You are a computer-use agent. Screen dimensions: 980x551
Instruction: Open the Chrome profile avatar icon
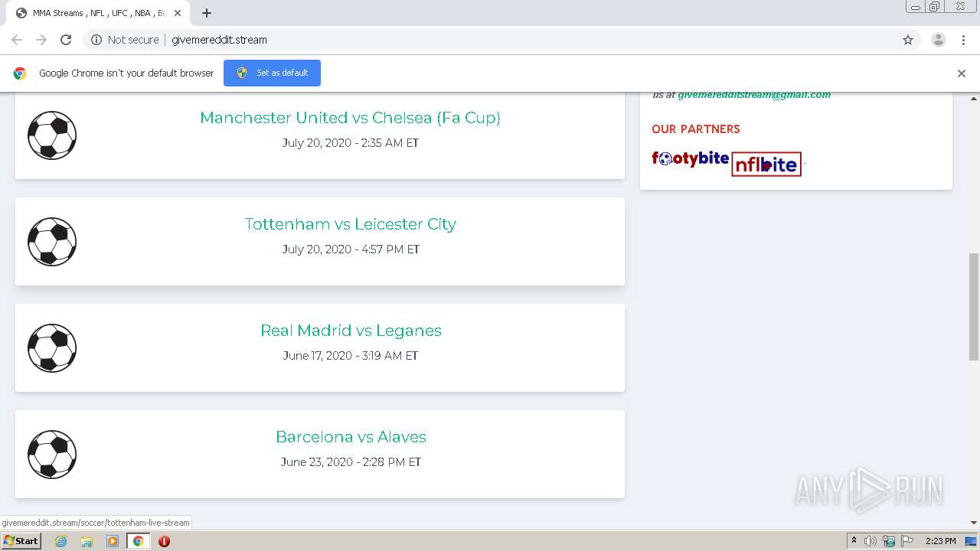[x=939, y=40]
